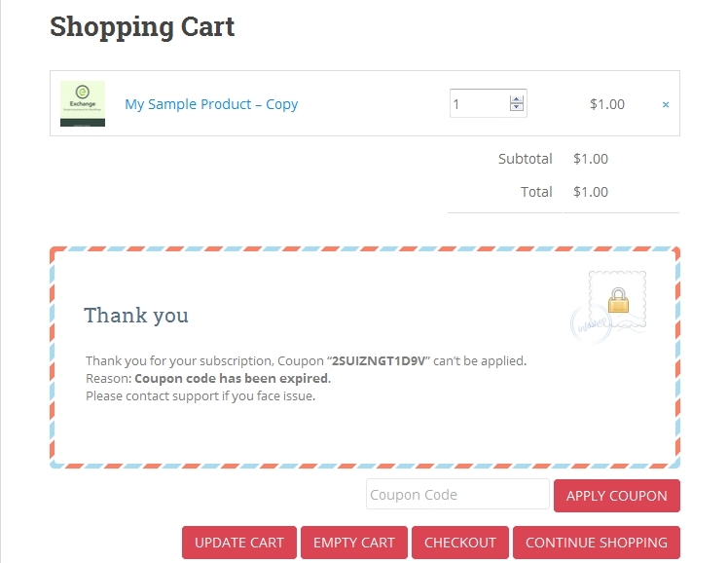Open My Sample Product – Copy link
The image size is (728, 563).
pyautogui.click(x=211, y=104)
